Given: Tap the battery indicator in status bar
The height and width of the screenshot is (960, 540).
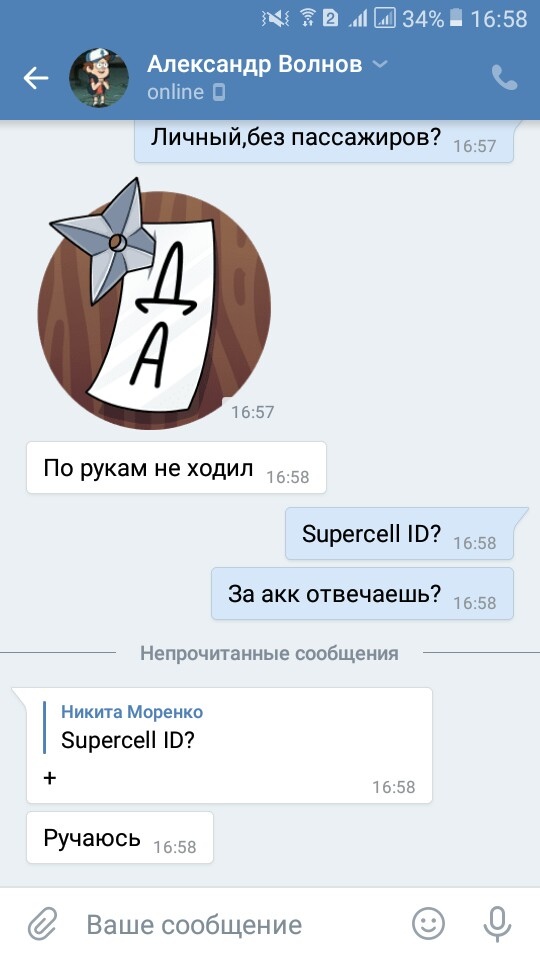Looking at the screenshot, I should coord(456,19).
